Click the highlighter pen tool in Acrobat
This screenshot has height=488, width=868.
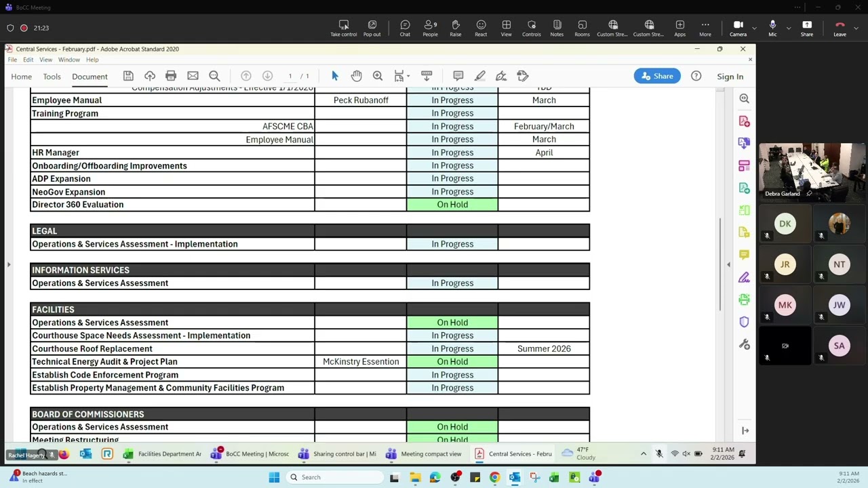480,76
